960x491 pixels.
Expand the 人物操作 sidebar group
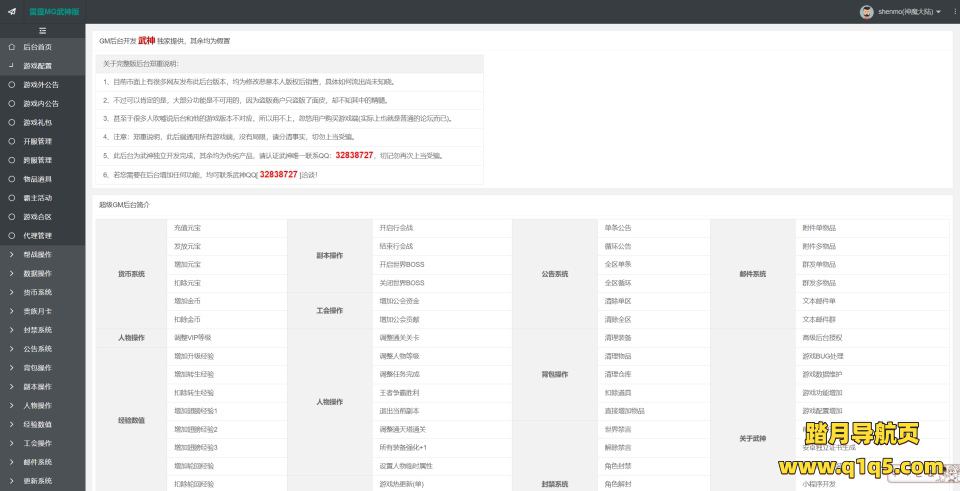pyautogui.click(x=43, y=405)
